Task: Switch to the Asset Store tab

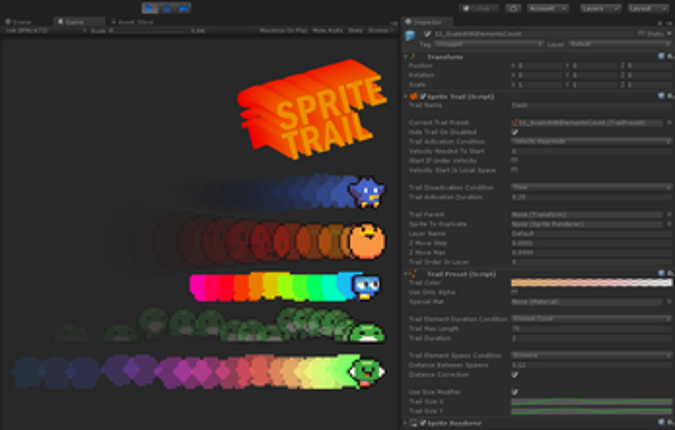Action: pyautogui.click(x=135, y=21)
